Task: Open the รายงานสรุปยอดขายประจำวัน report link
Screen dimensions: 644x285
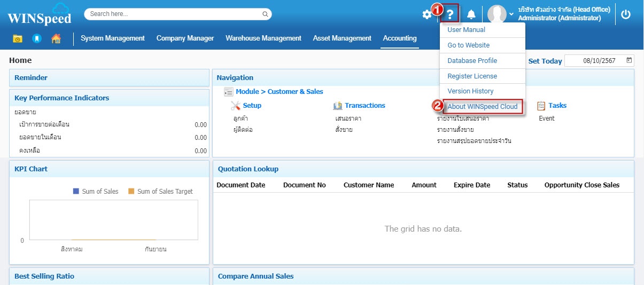Action: click(x=474, y=141)
